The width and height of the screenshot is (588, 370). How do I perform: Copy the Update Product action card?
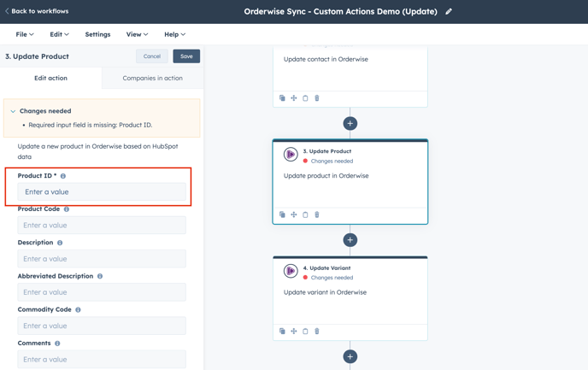305,214
